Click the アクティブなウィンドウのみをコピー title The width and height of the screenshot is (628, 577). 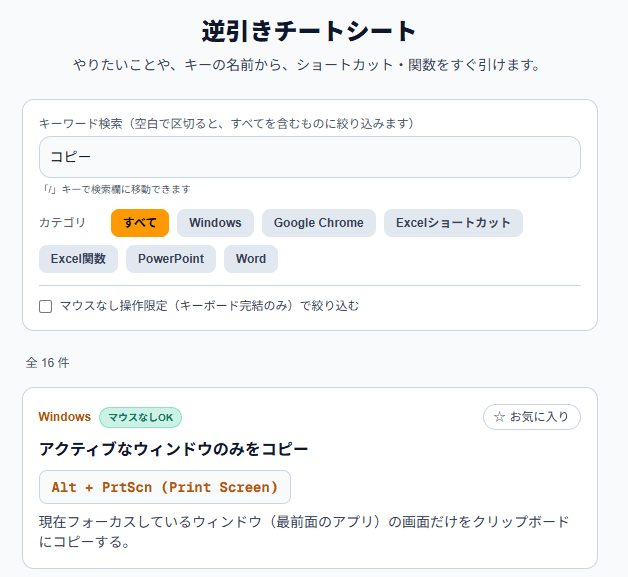click(173, 449)
